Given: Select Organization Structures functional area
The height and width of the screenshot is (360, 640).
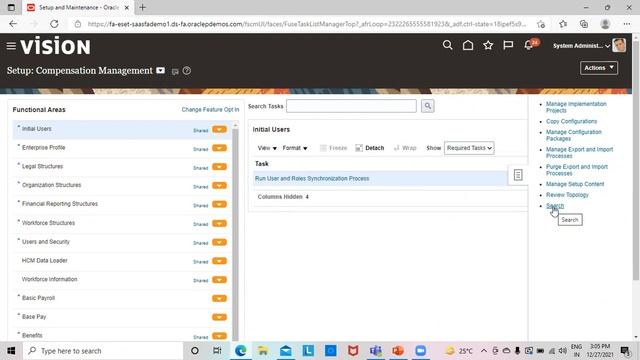Looking at the screenshot, I should click(51, 185).
